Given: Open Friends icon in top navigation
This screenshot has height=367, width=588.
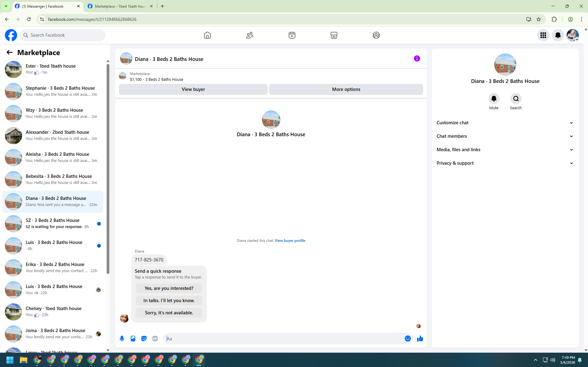Looking at the screenshot, I should tap(250, 35).
